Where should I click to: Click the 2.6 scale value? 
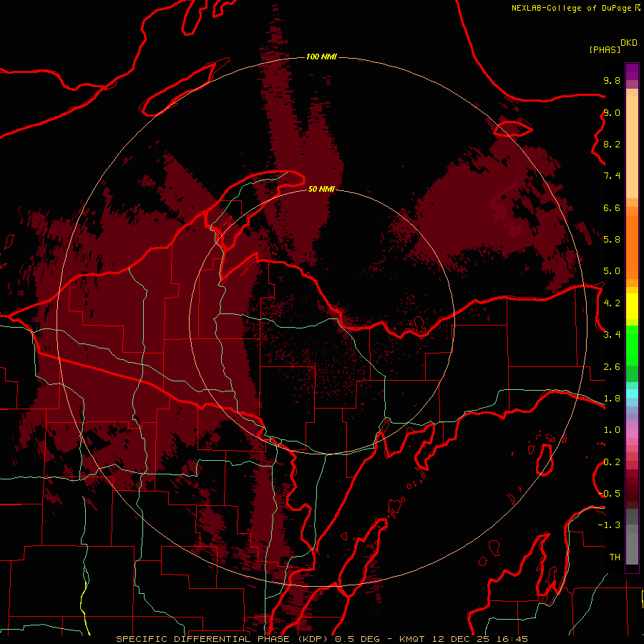click(612, 367)
